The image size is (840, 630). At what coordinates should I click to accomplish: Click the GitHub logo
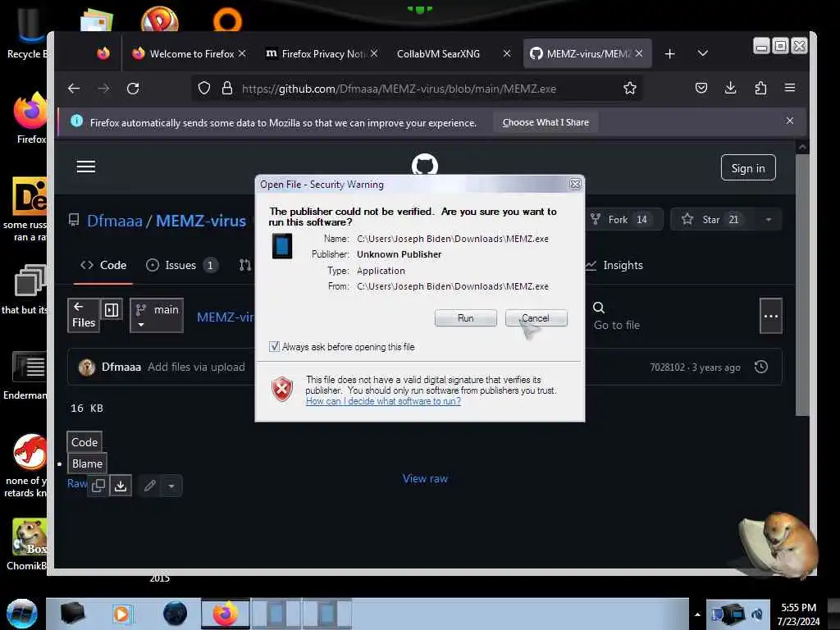pos(425,164)
